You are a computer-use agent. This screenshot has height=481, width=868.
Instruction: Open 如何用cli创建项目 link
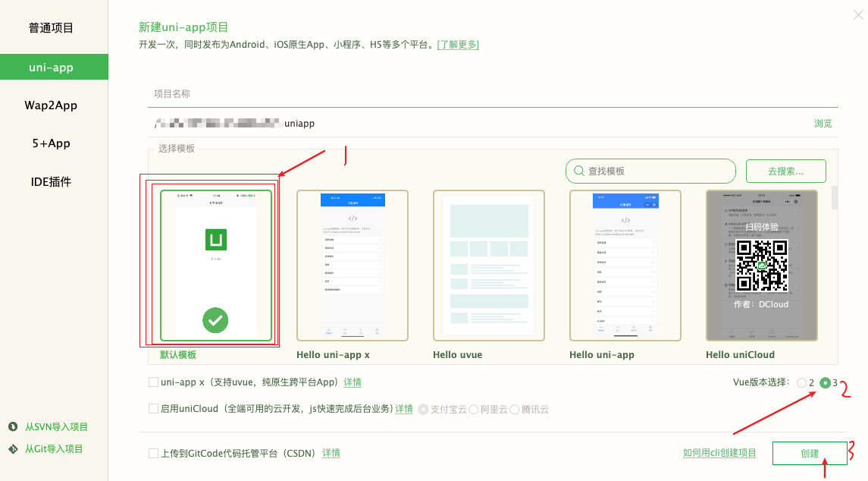[719, 453]
